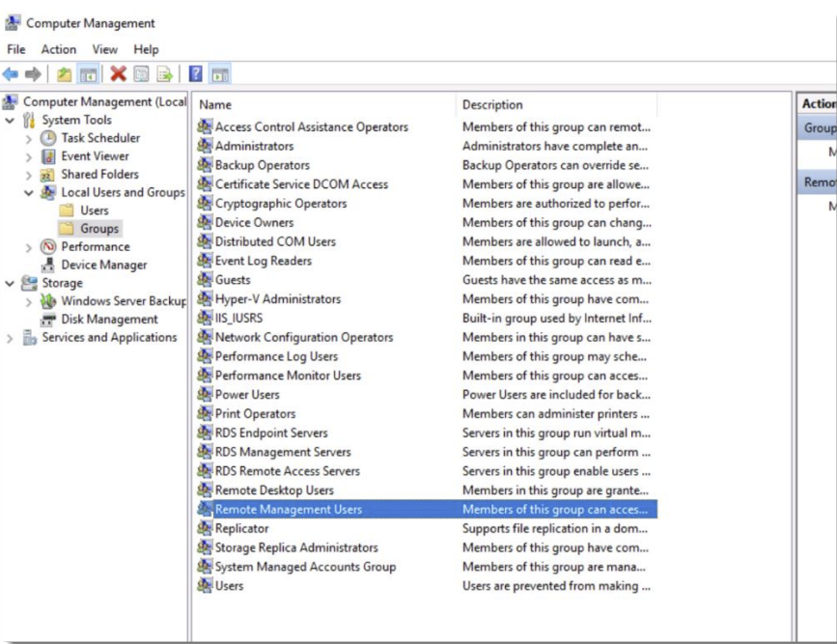The width and height of the screenshot is (837, 644).
Task: Click the Forward arrow toolbar icon
Action: (33, 74)
